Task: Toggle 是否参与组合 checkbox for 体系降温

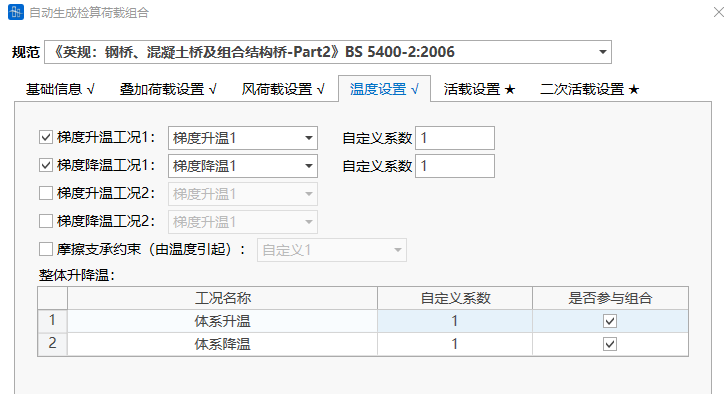Action: tap(610, 344)
